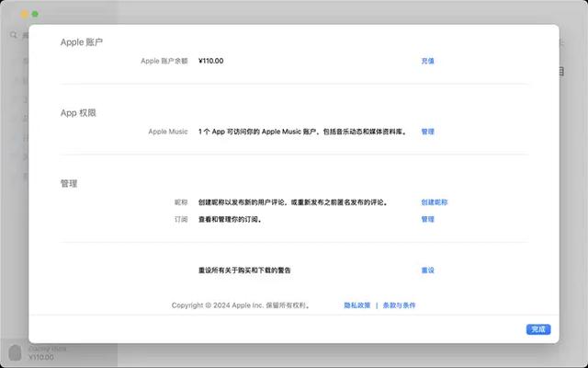This screenshot has width=588, height=368.
Task: Open the 条款与条件 link
Action: [x=399, y=305]
